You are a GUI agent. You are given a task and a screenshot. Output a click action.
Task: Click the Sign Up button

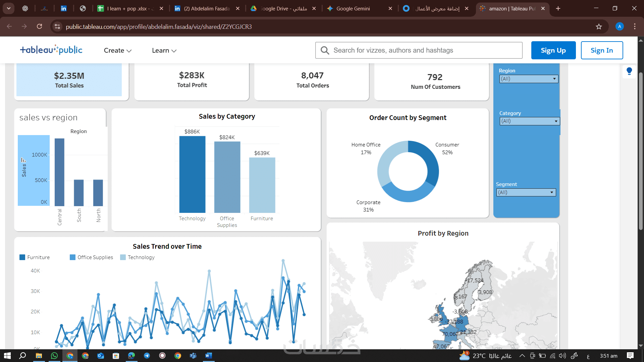coord(553,50)
